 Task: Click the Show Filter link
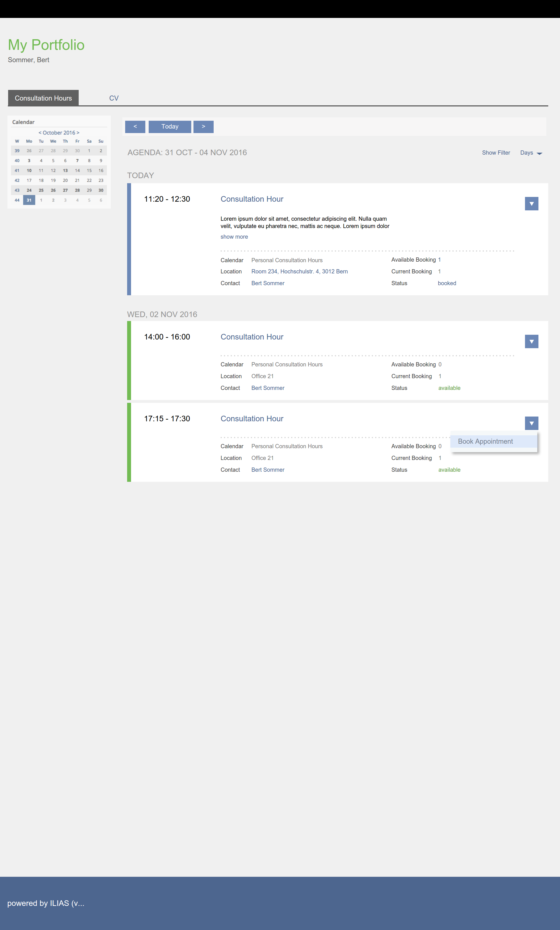pos(496,153)
